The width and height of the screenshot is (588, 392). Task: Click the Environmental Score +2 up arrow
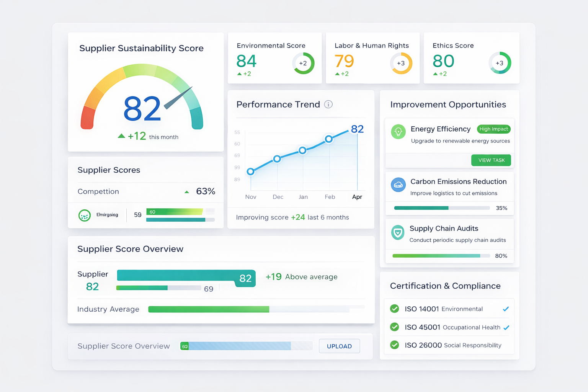pos(239,74)
